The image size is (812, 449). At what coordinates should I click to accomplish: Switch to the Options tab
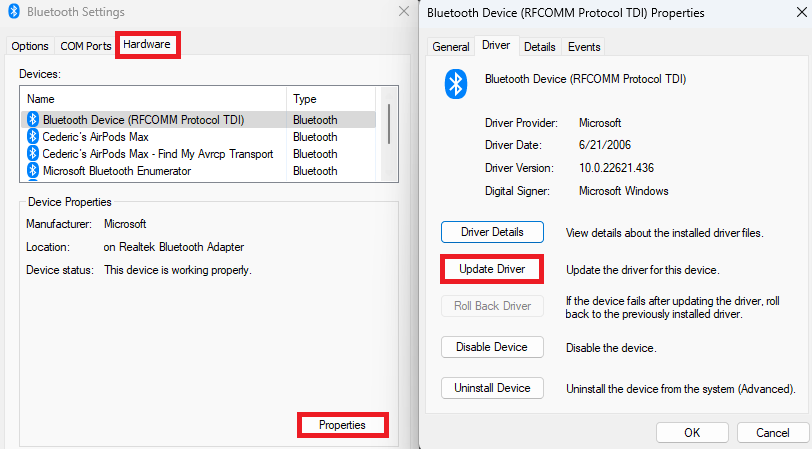(x=30, y=46)
